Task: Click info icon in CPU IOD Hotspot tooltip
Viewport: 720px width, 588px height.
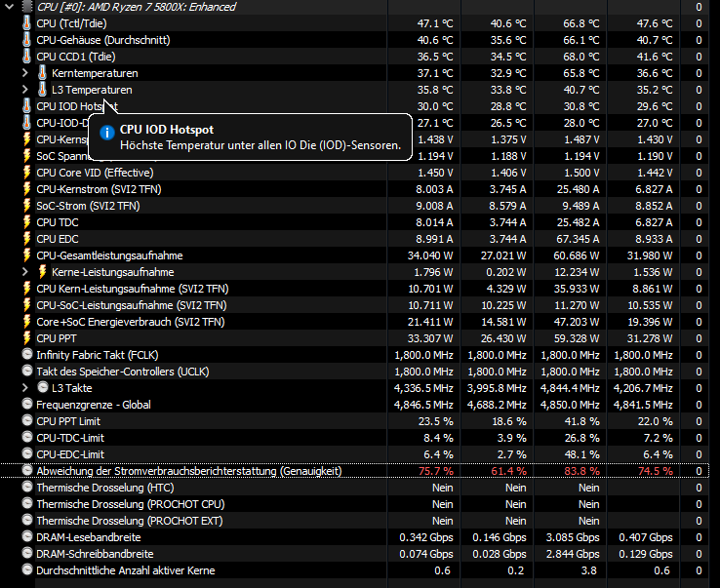Action: (x=107, y=133)
